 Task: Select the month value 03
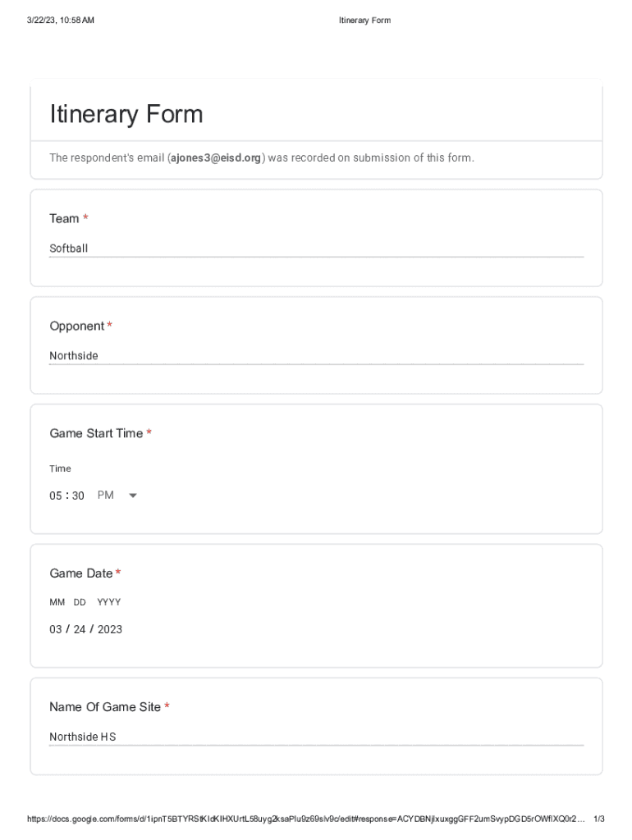56,630
